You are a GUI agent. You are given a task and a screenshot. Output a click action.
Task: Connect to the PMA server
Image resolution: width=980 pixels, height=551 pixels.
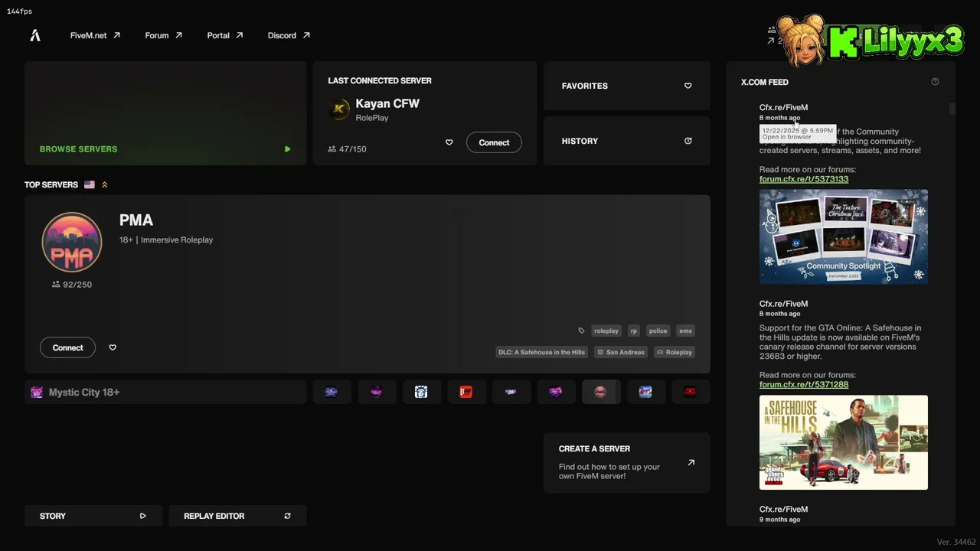[x=68, y=347]
